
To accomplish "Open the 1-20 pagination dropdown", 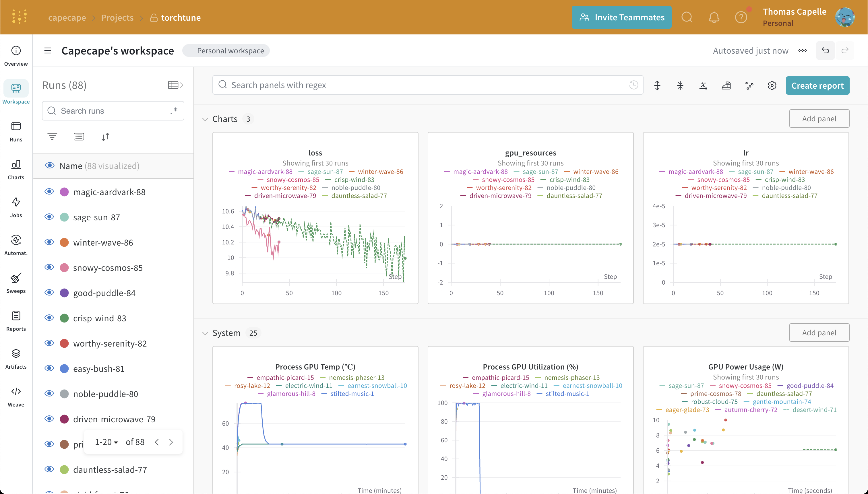I will pos(106,442).
